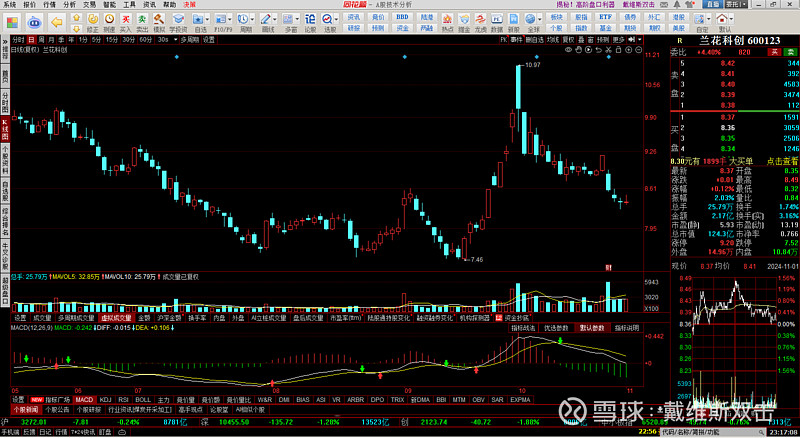
Task: Expand the 自定 dropdown arrow
Action: pyautogui.click(x=710, y=19)
